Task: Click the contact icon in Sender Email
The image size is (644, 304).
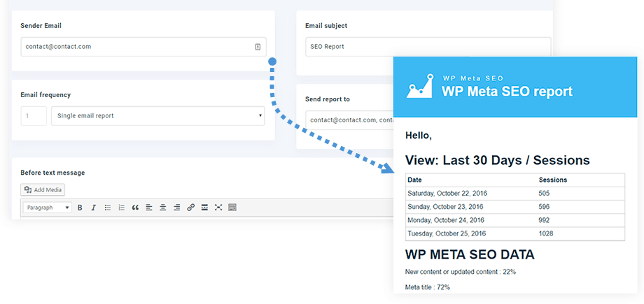Action: click(x=258, y=47)
